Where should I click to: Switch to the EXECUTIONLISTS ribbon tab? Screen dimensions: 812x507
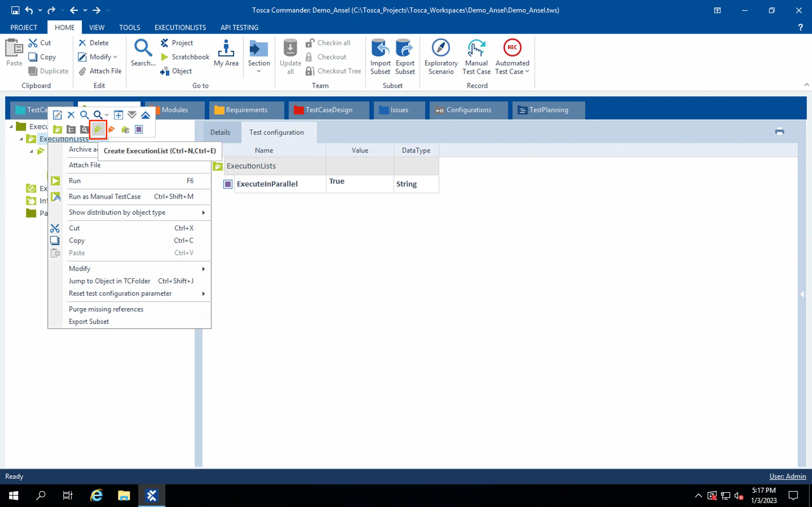(x=180, y=28)
